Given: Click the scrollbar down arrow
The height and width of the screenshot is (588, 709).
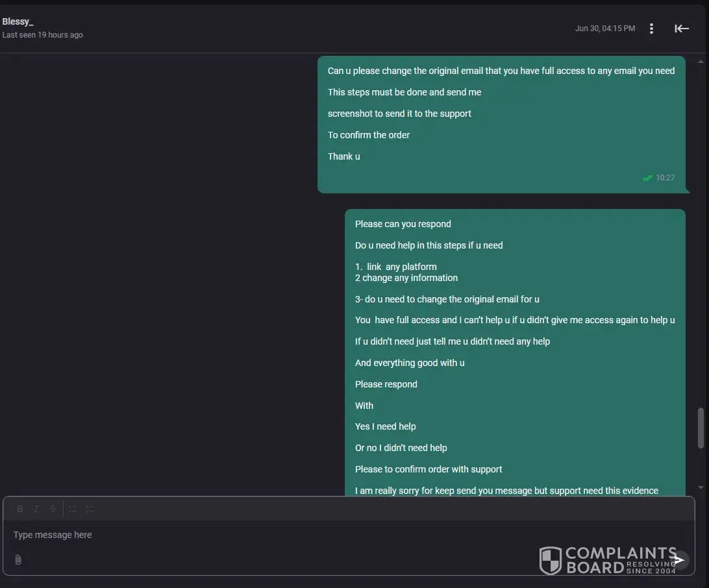Looking at the screenshot, I should pyautogui.click(x=701, y=487).
